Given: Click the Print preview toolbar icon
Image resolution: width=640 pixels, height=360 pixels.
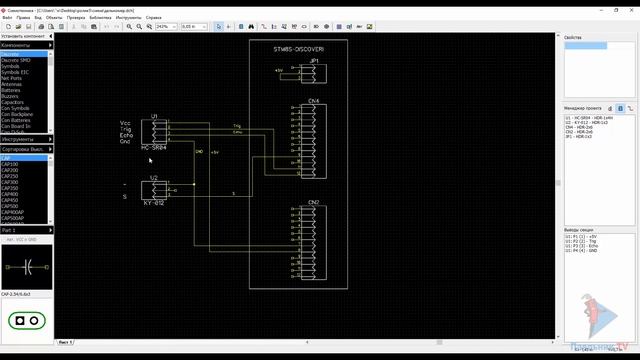Looking at the screenshot, I should (51, 27).
